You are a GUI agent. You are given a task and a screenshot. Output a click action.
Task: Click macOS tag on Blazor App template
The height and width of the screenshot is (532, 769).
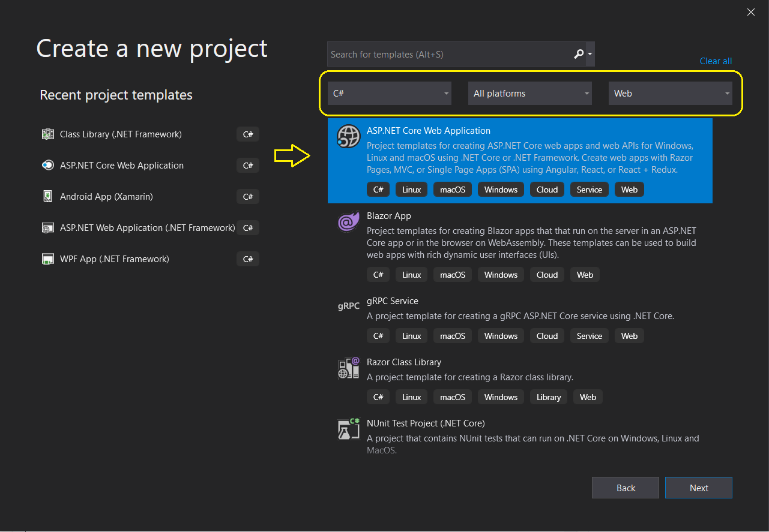tap(453, 275)
